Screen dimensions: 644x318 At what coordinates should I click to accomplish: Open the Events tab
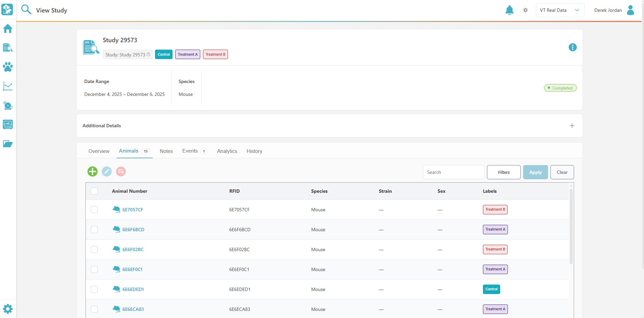click(x=195, y=151)
